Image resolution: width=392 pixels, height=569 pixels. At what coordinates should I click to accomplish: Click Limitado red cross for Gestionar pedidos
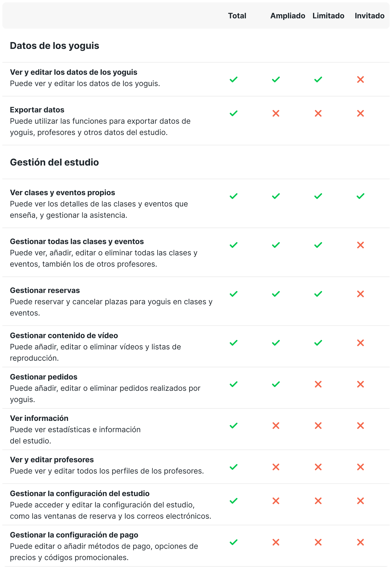coord(318,384)
